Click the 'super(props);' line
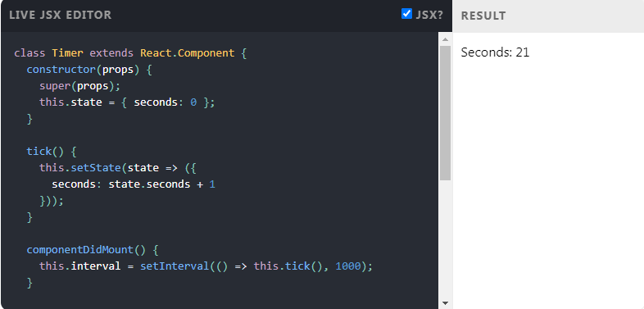Screen dimensions: 644x309 click(x=80, y=86)
